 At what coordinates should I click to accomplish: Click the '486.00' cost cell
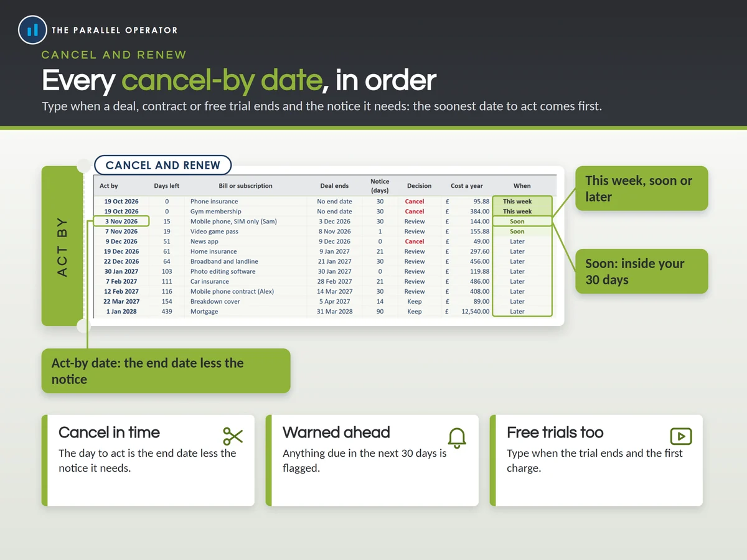click(x=479, y=281)
